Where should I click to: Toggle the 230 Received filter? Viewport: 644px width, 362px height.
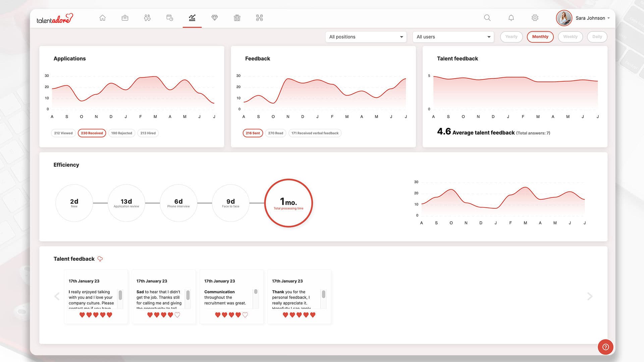point(92,133)
